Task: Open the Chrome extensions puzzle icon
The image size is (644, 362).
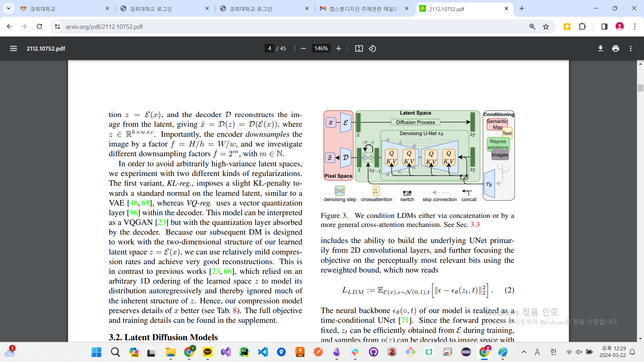Action: point(582,26)
